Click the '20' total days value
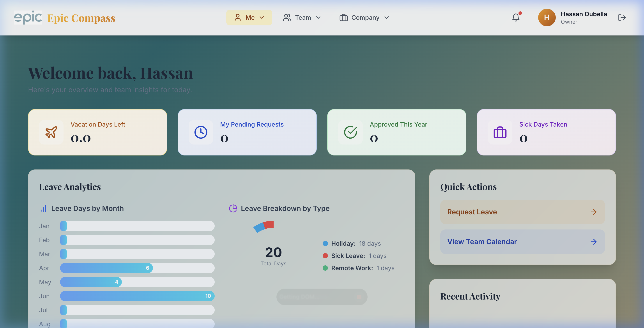This screenshot has height=328, width=644. tap(274, 252)
